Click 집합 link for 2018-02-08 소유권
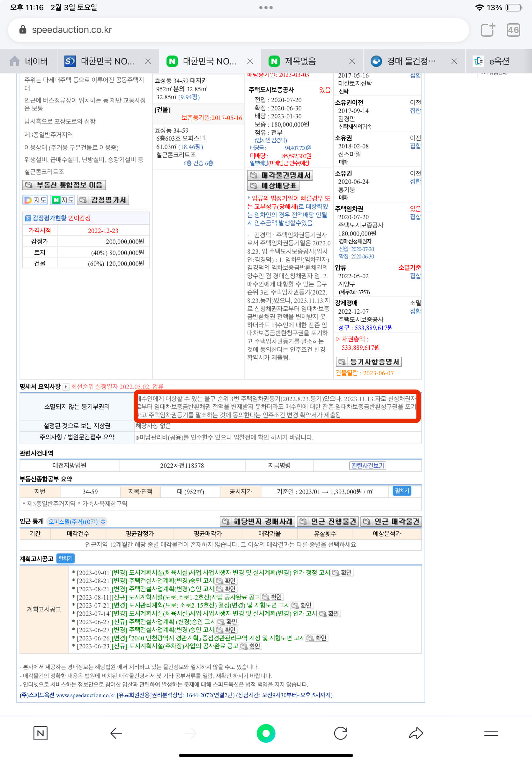532x762 pixels. (415, 146)
